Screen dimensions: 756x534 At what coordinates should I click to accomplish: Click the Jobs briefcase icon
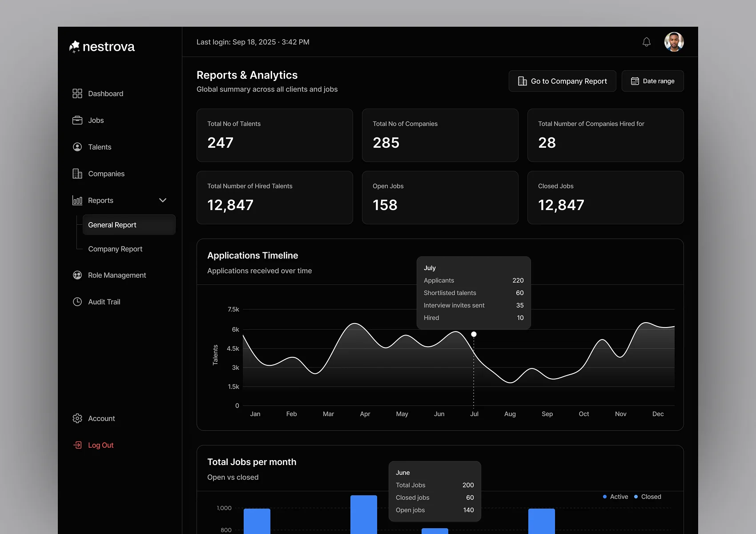(x=77, y=120)
